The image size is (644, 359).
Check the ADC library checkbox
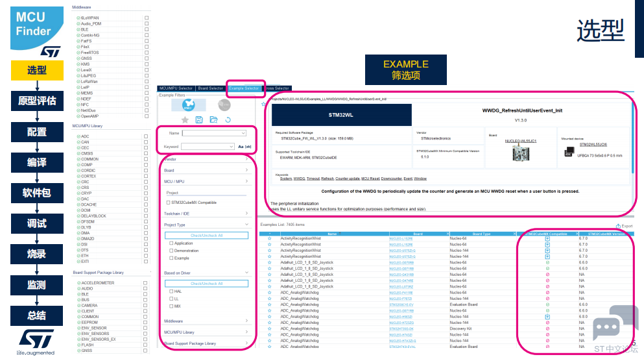click(146, 136)
